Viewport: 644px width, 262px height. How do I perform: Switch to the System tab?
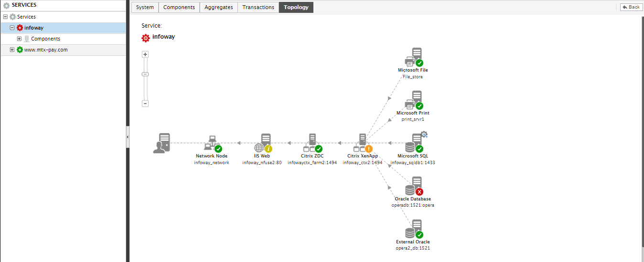point(145,7)
